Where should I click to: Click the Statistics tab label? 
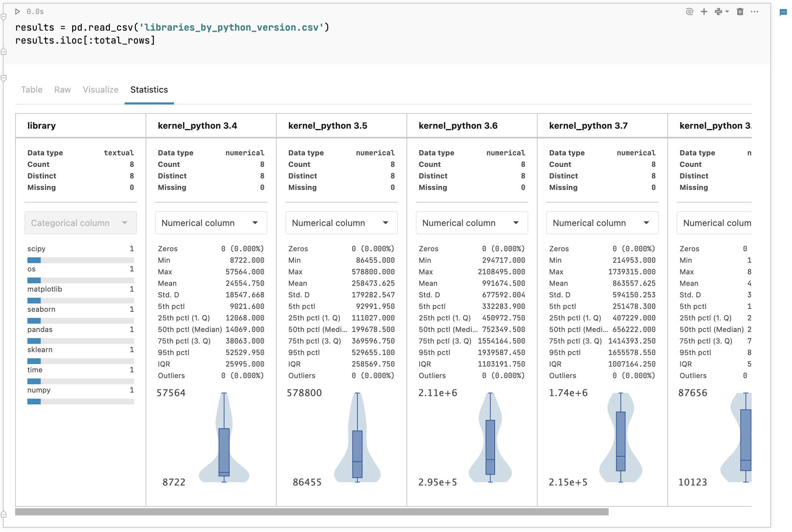(149, 90)
